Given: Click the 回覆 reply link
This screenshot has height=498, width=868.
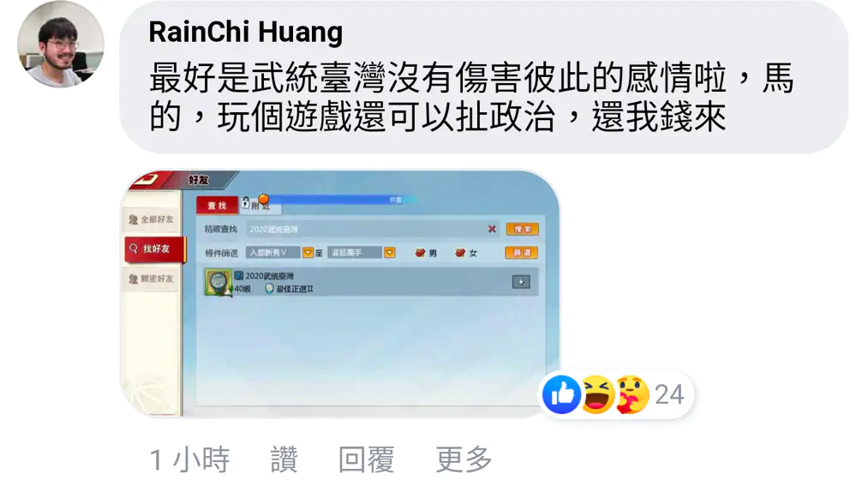Looking at the screenshot, I should click(367, 459).
